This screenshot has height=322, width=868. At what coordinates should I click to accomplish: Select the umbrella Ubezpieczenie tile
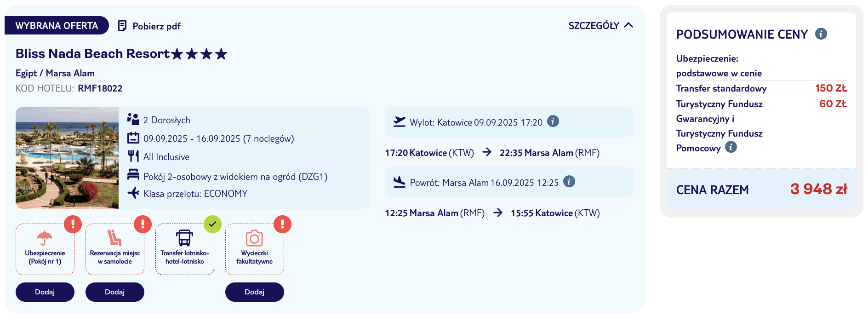pos(45,249)
